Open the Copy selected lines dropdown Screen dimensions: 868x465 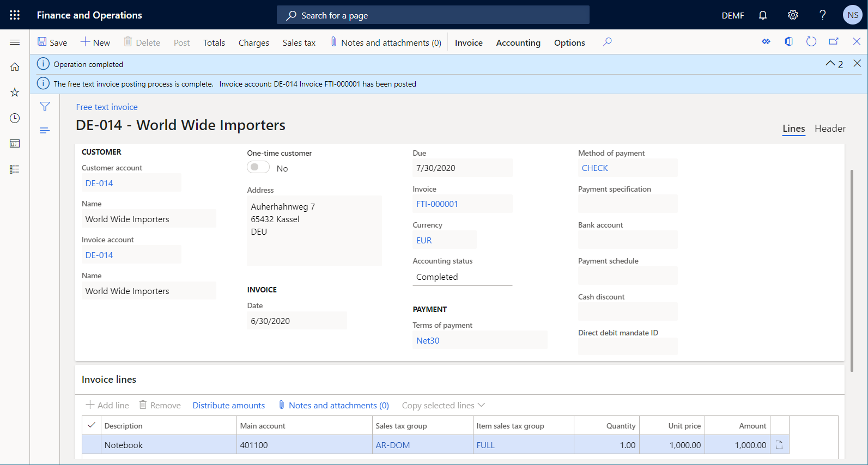pos(443,406)
